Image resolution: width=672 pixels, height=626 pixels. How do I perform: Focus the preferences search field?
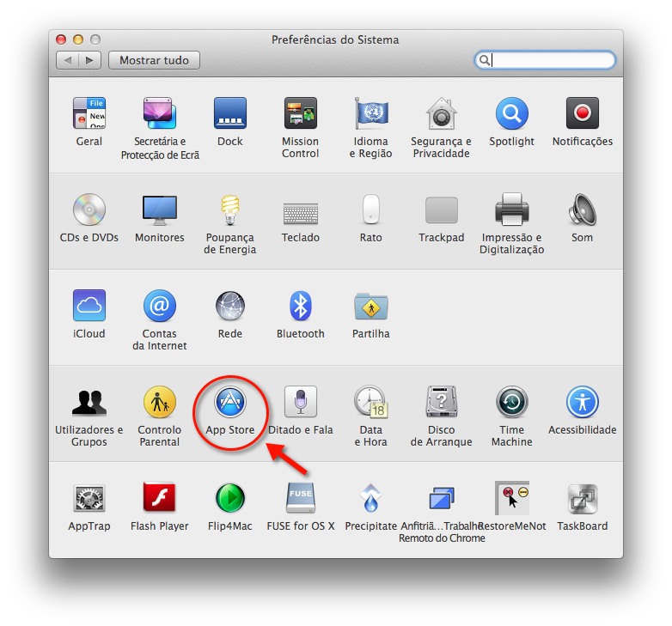545,60
